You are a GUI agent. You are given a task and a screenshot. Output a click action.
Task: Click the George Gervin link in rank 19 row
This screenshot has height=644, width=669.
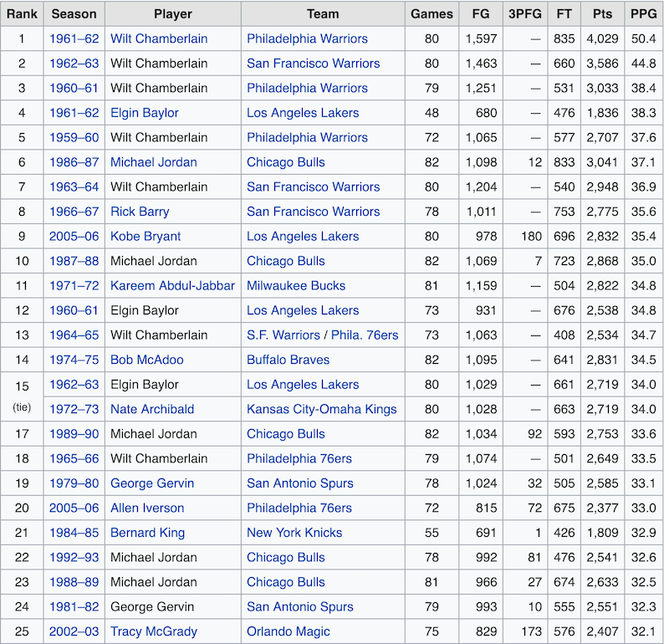[152, 484]
